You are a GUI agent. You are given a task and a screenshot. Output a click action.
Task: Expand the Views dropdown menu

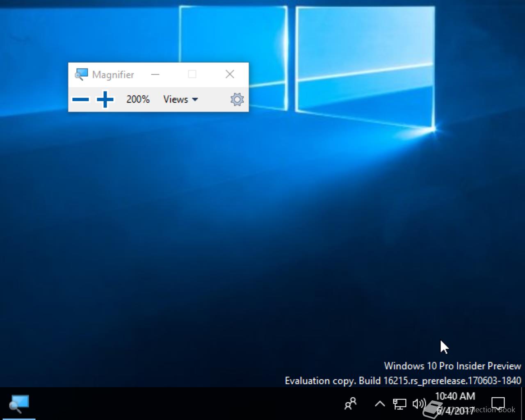tap(180, 99)
